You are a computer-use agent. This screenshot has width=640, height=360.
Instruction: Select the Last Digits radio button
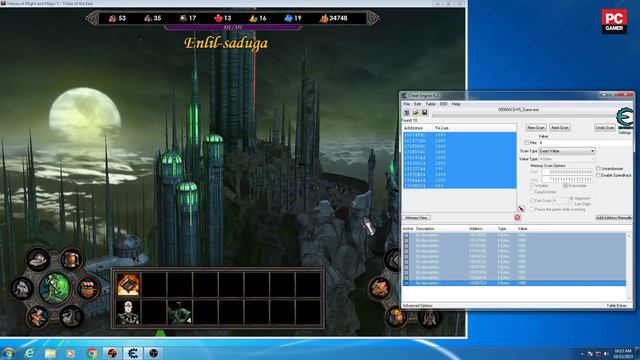pos(571,204)
